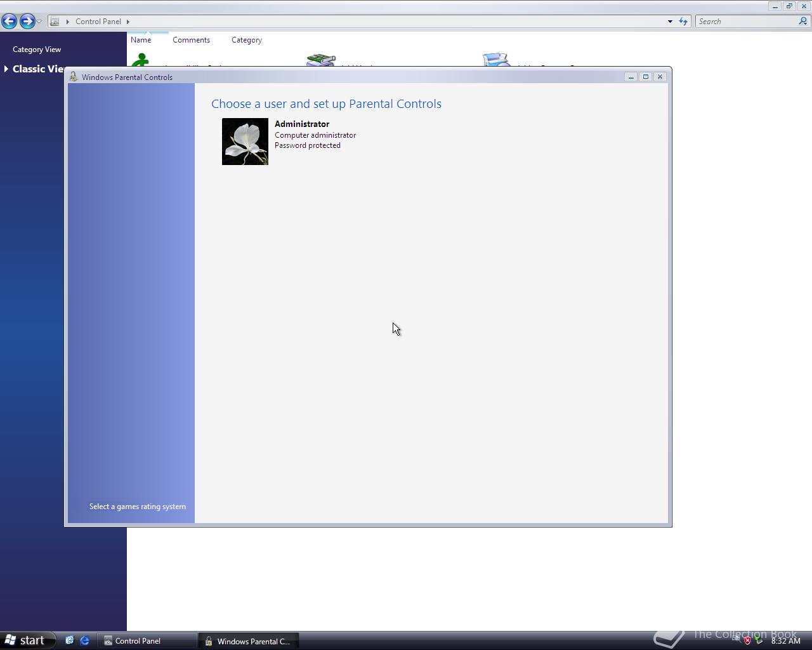Expand the arrow after Control Panel breadcrumb
Image resolution: width=812 pixels, height=650 pixels.
click(128, 22)
